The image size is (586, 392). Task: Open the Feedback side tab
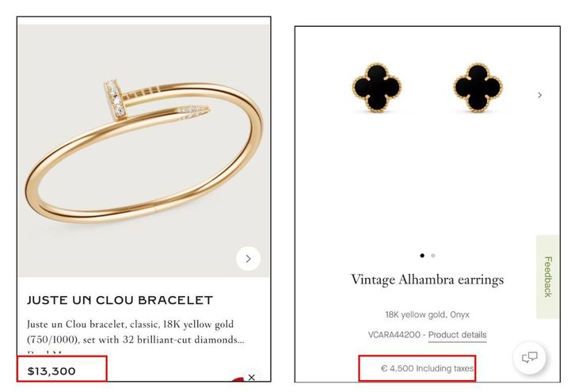[547, 276]
